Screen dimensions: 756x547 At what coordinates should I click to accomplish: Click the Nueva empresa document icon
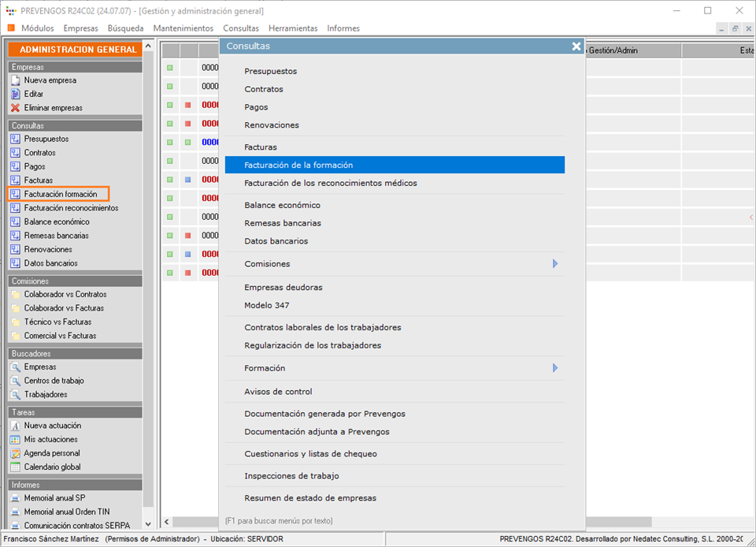pos(15,80)
